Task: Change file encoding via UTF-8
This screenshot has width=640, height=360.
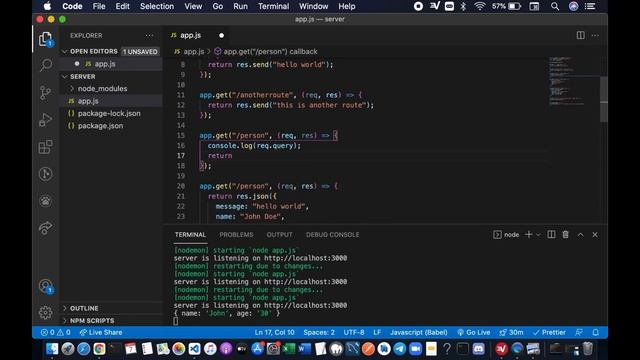Action: (x=353, y=332)
